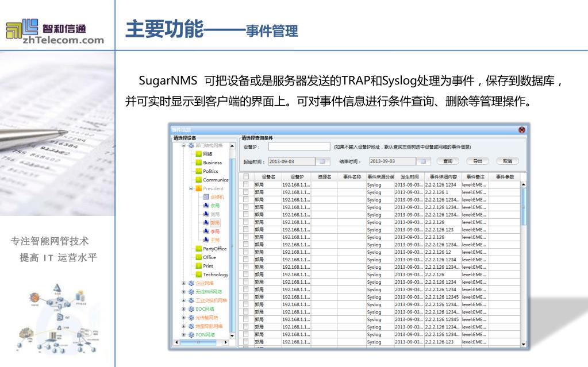Click the 取消 cancel button
This screenshot has height=367, width=588.
508,161
